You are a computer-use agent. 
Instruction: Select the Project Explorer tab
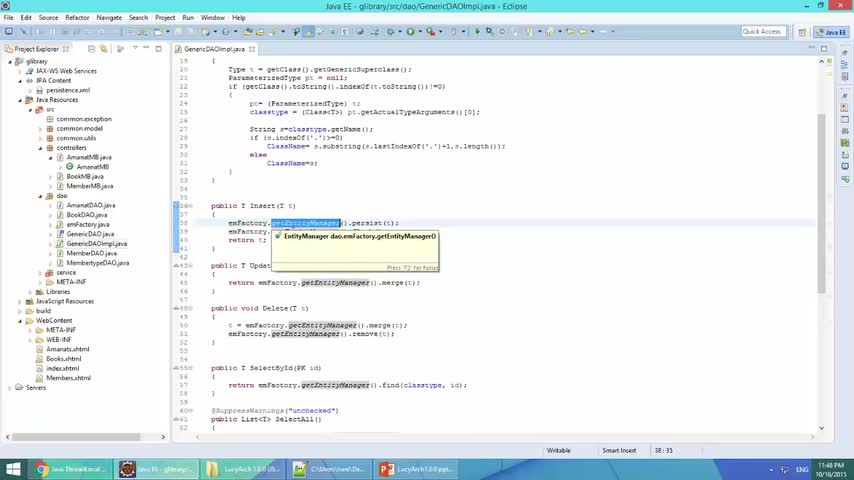pos(36,49)
